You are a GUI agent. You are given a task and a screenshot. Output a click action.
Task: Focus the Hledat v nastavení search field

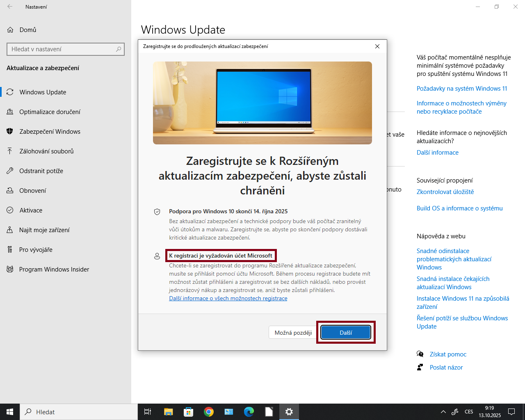click(66, 49)
